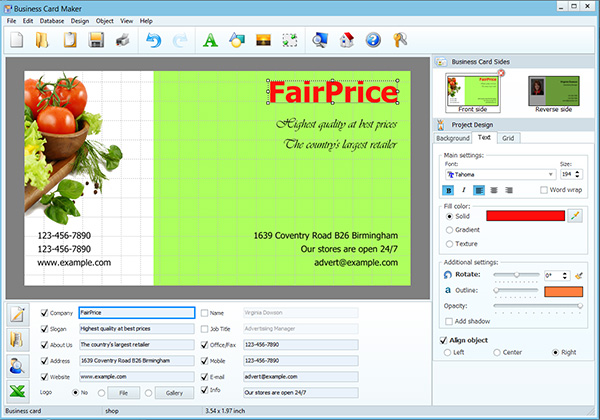
Task: Switch to the Background tab
Action: [x=453, y=138]
